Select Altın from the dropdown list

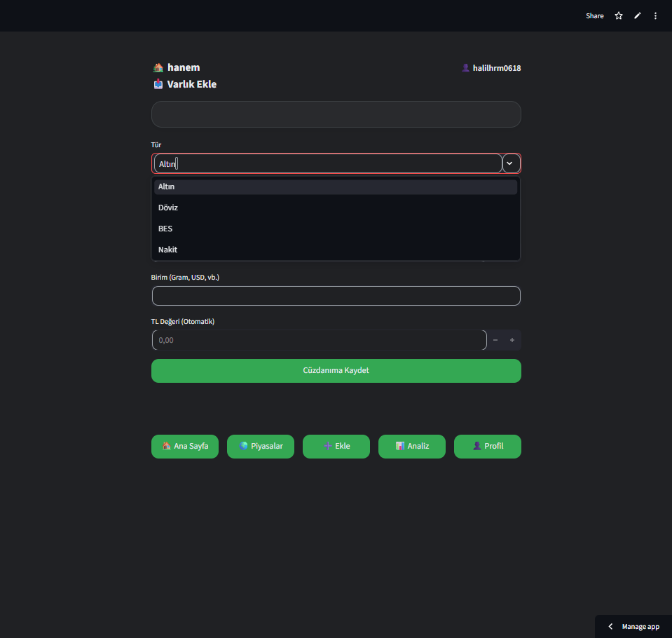(336, 187)
